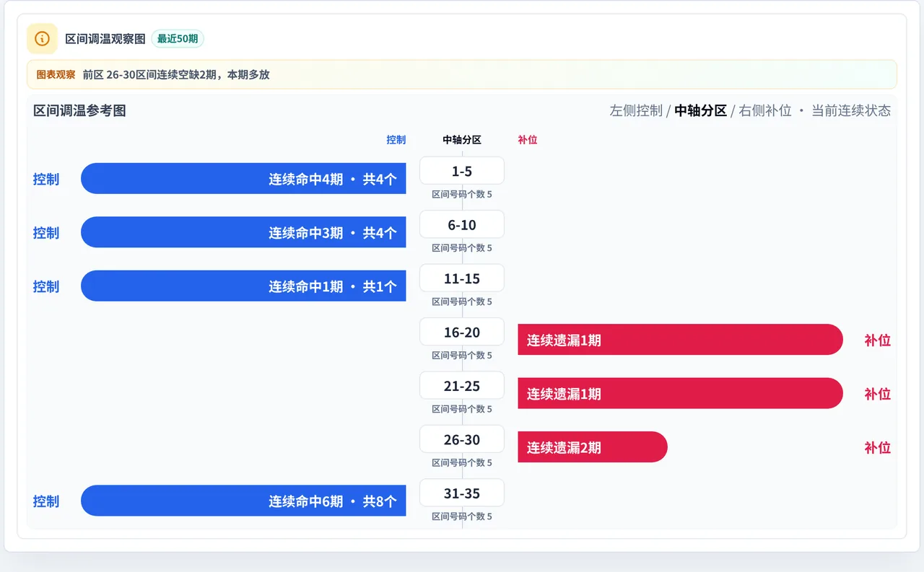
Task: Click the 补位 label in the 26-30 row
Action: (x=878, y=447)
